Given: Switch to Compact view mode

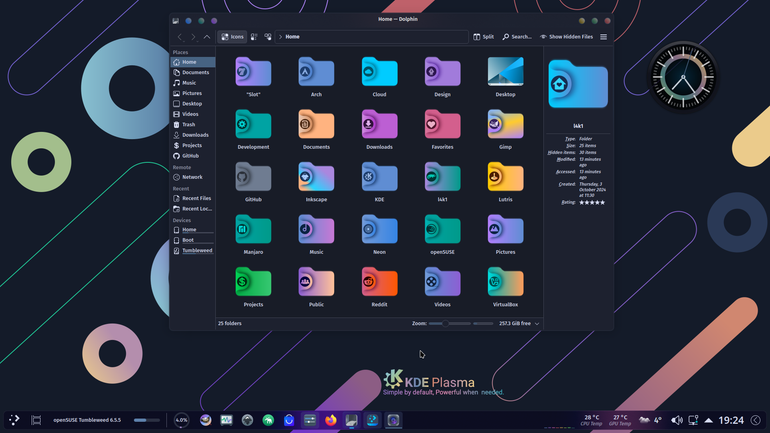Looking at the screenshot, I should tap(254, 37).
